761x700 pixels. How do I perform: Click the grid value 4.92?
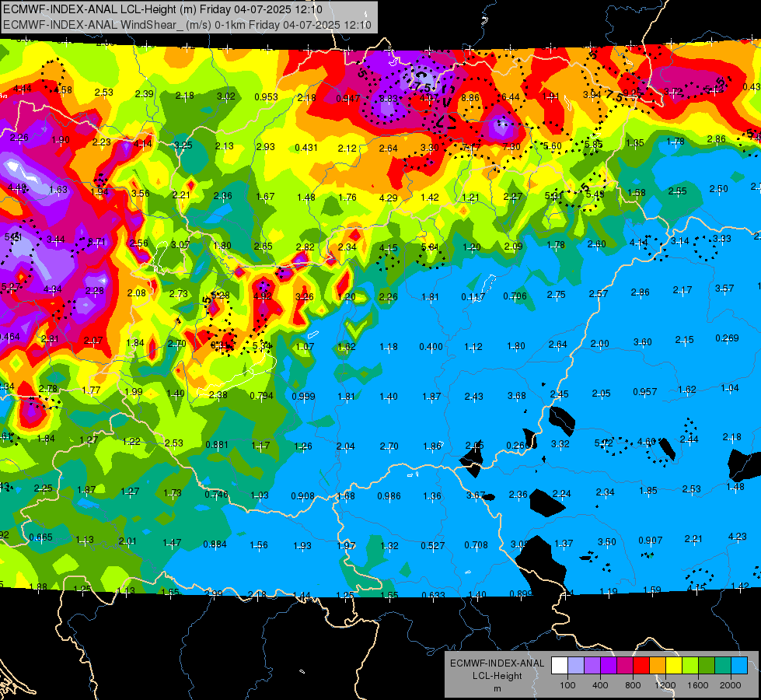tap(263, 296)
